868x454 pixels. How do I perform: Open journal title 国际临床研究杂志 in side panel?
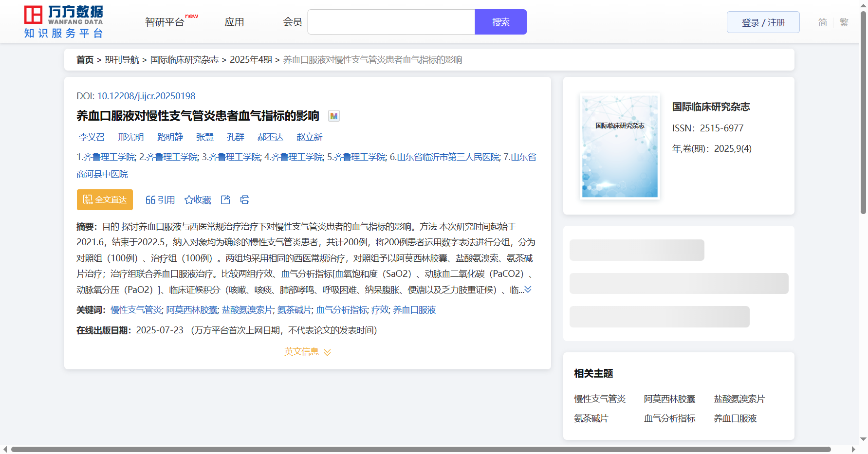711,107
